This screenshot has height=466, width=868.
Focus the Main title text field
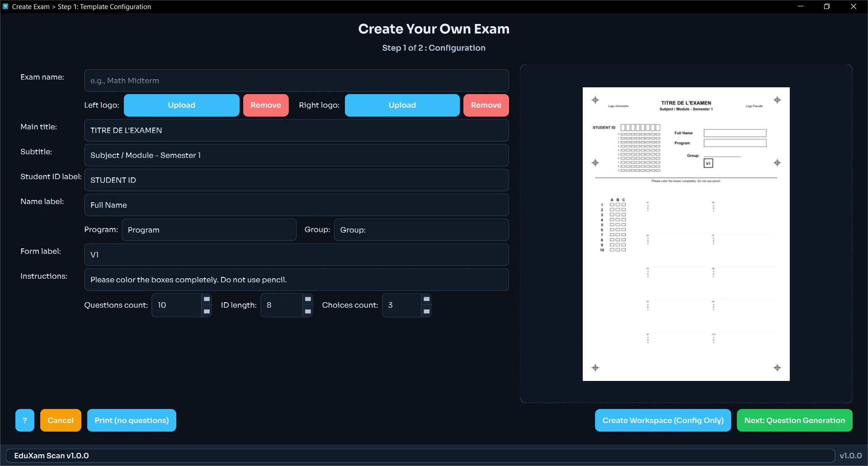tap(296, 130)
